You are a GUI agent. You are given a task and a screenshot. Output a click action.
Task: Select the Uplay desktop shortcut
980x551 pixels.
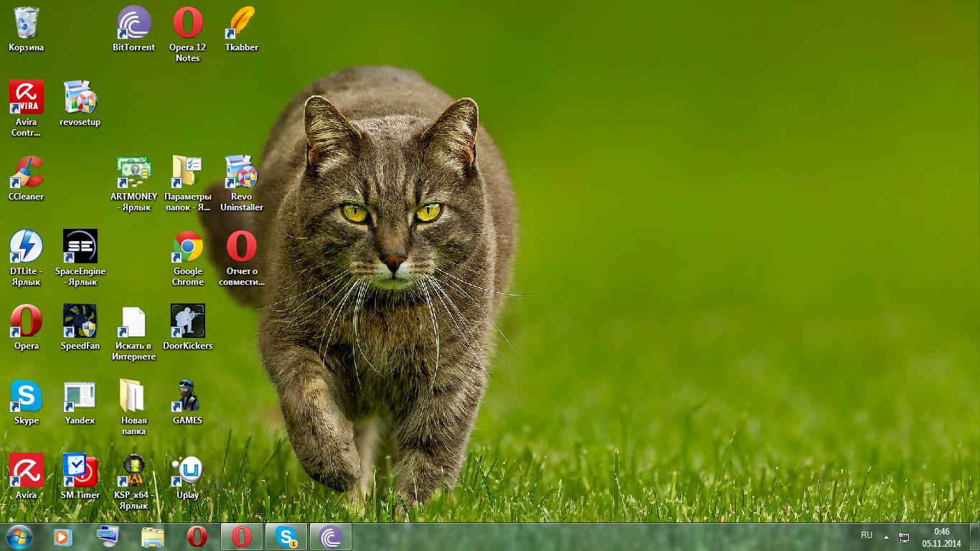coord(188,477)
